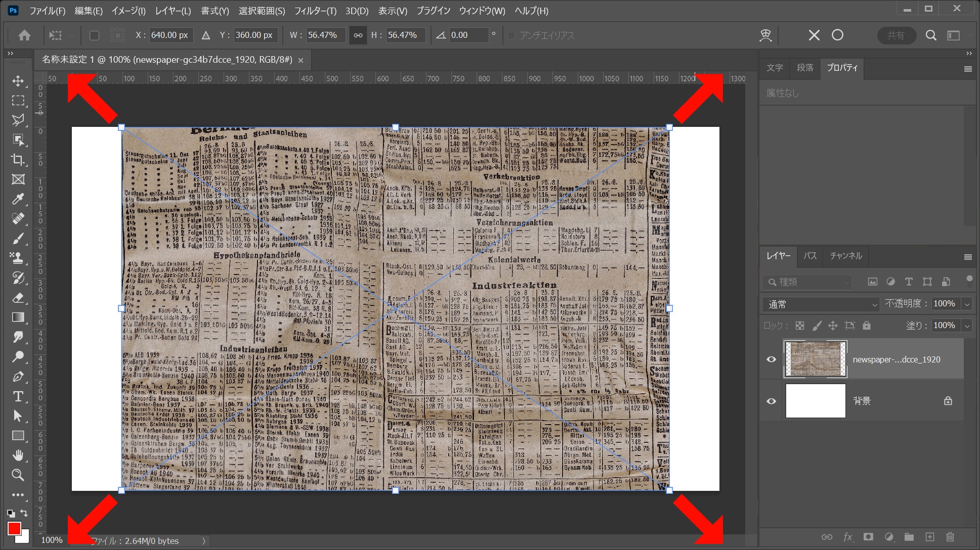Screen dimensions: 980x550
Task: Select the History Brush tool
Action: [x=18, y=278]
